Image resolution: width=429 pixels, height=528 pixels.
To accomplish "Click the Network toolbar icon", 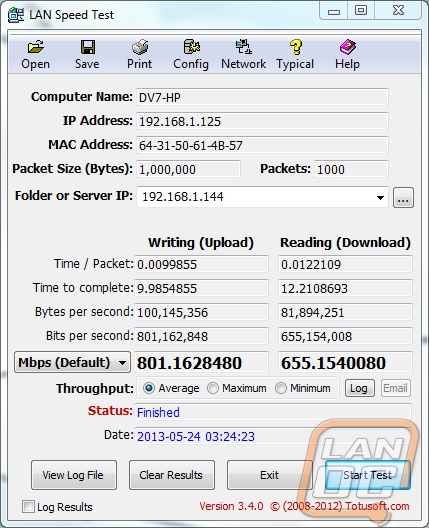I will pyautogui.click(x=243, y=47).
